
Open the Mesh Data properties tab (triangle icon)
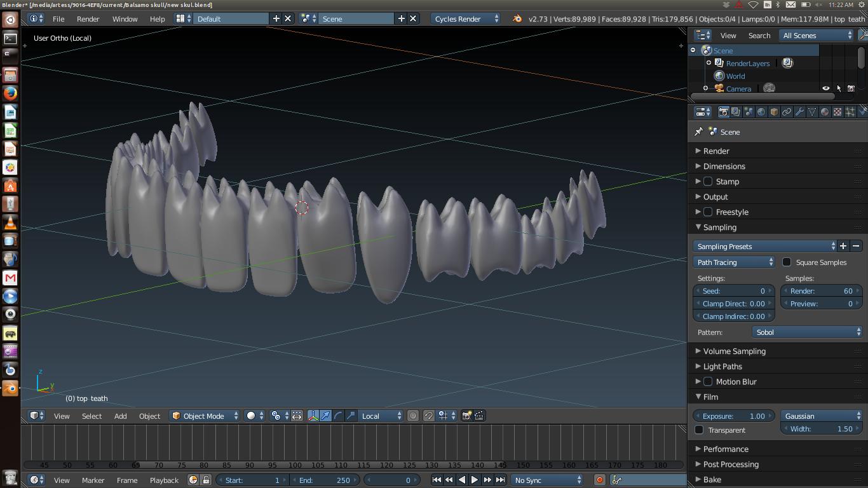pos(812,112)
